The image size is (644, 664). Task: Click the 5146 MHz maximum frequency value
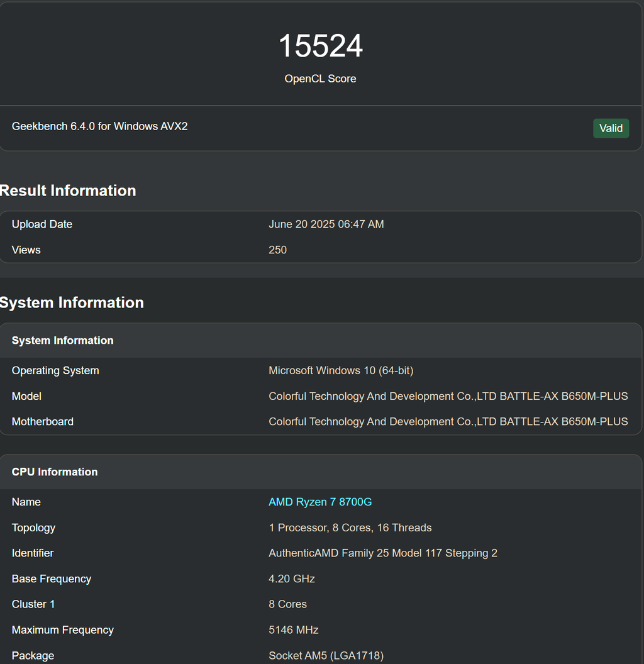point(293,629)
